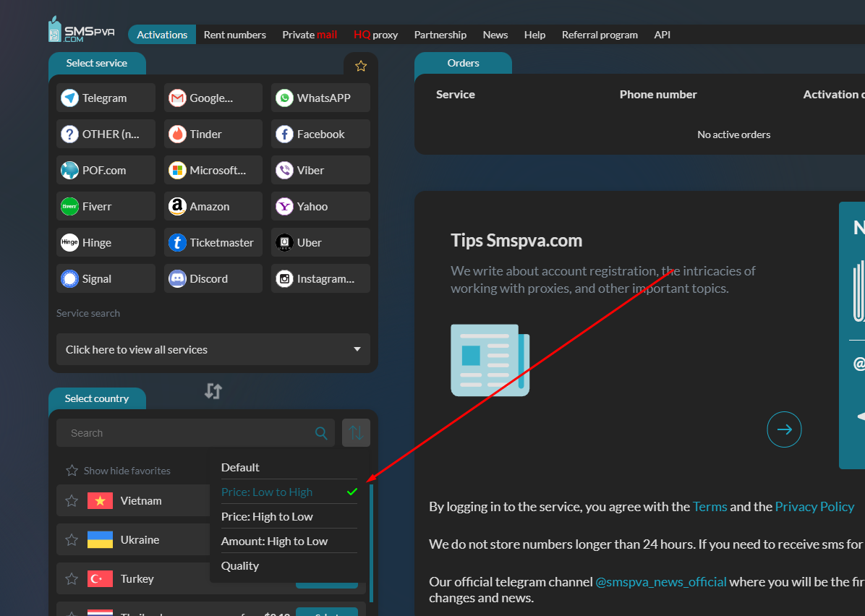This screenshot has width=865, height=616.
Task: Open News page
Action: [x=495, y=34]
